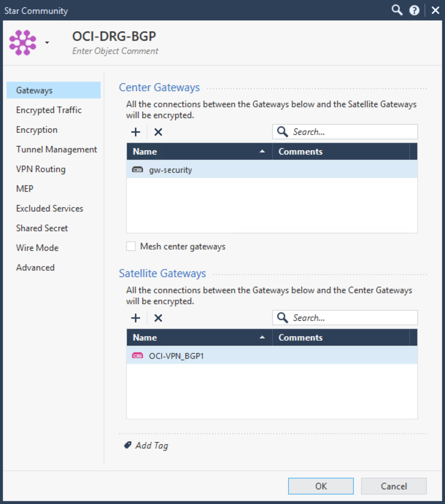The height and width of the screenshot is (504, 445).
Task: Click the Satellite Gateways search field
Action: [345, 318]
